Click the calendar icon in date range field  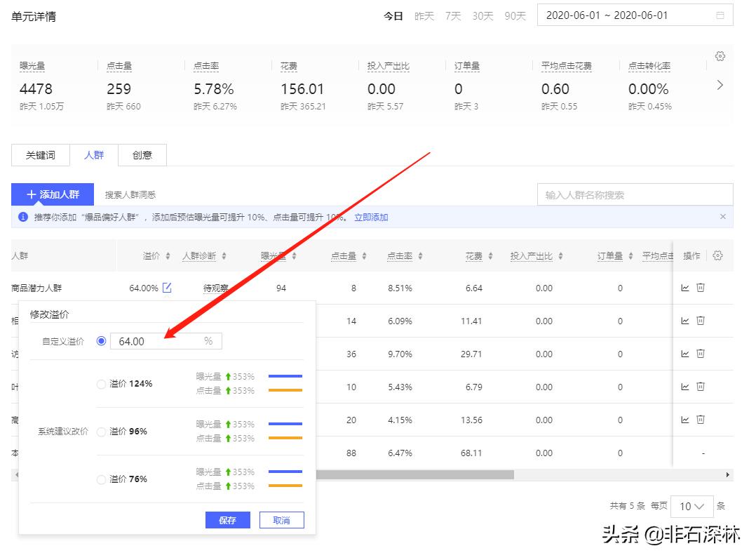click(720, 15)
